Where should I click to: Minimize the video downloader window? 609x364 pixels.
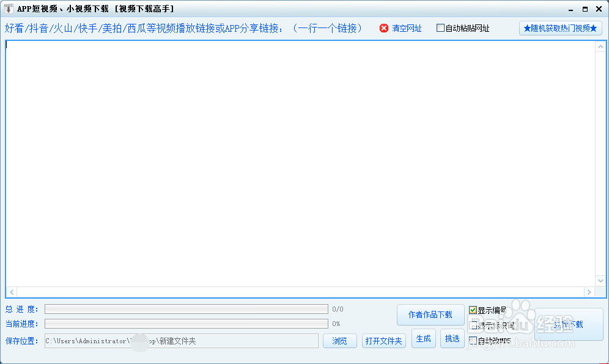tap(571, 9)
